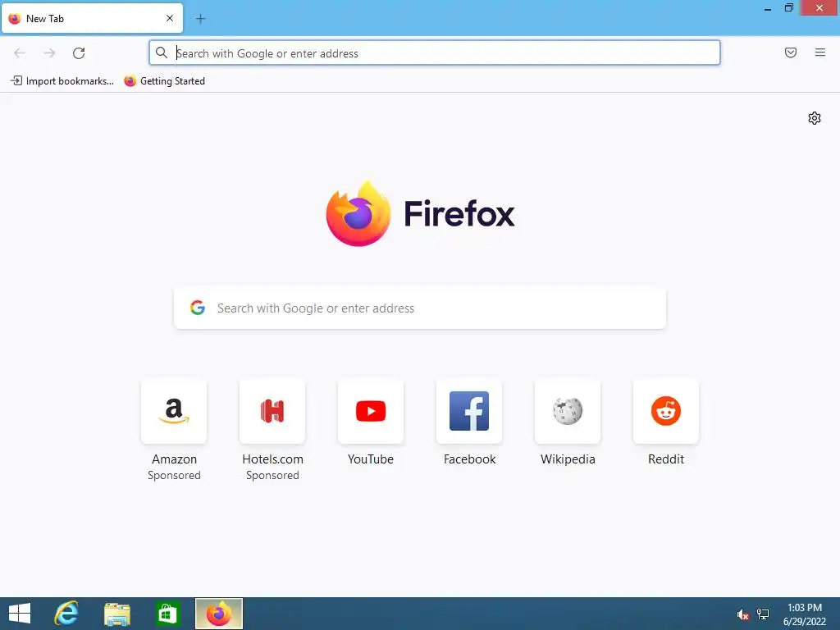Click the Firefox taskbar button

click(218, 614)
